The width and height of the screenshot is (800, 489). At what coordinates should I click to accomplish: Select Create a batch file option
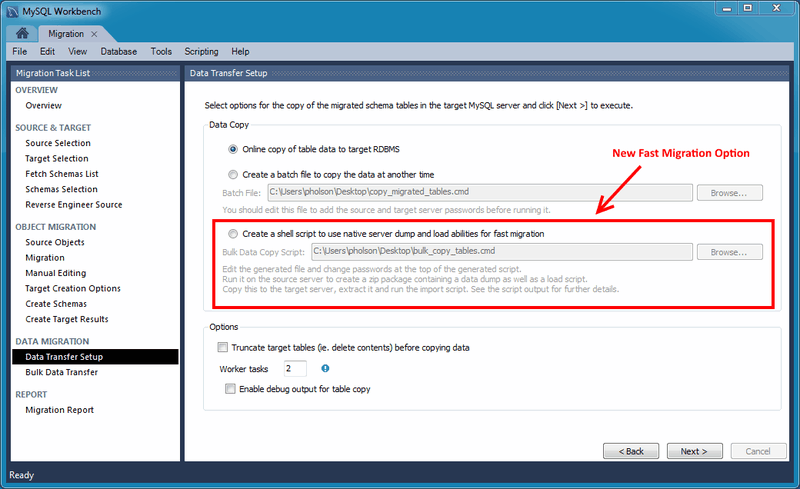pyautogui.click(x=234, y=174)
